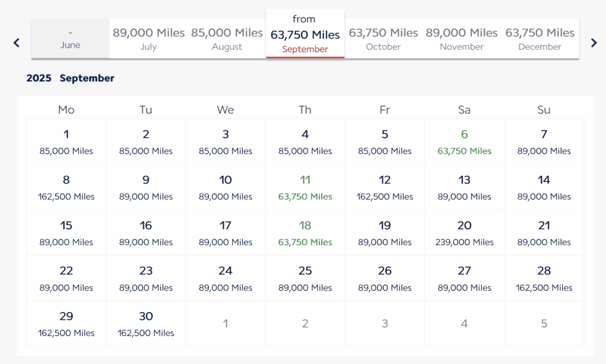Switch to the December month tab
This screenshot has width=606, height=364.
540,39
